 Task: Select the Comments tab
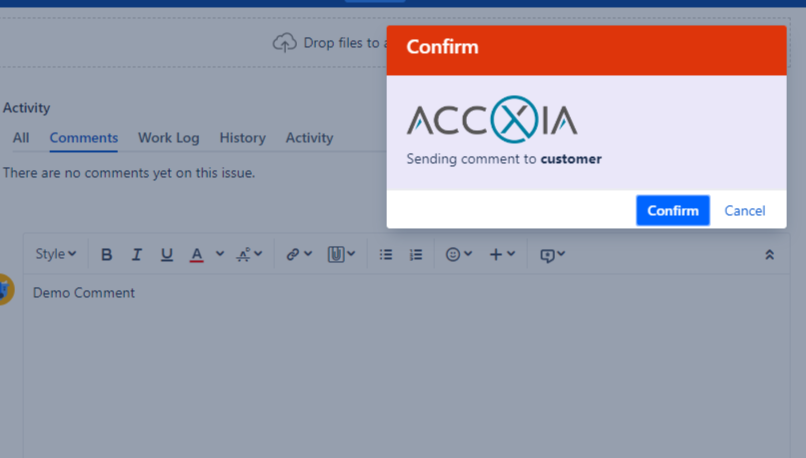[84, 138]
